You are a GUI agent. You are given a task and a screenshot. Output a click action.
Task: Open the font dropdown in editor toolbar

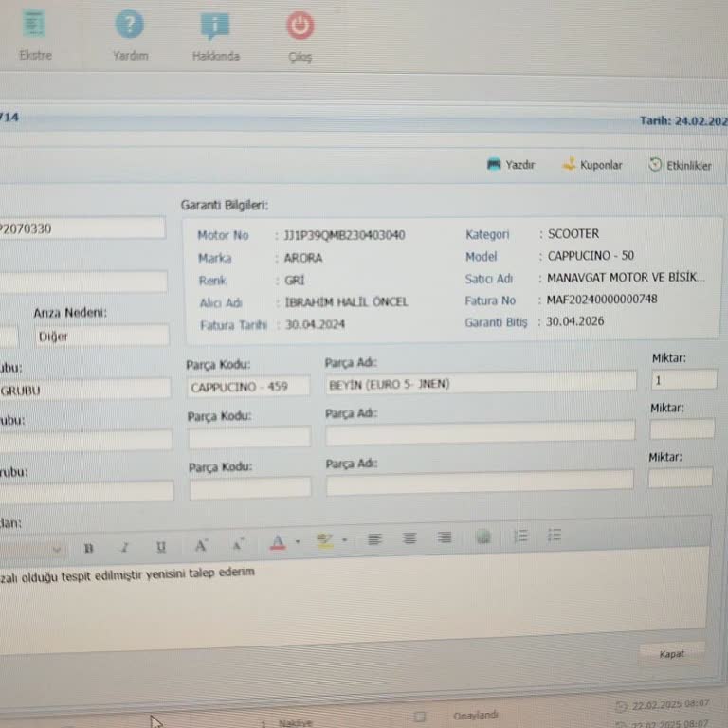56,548
